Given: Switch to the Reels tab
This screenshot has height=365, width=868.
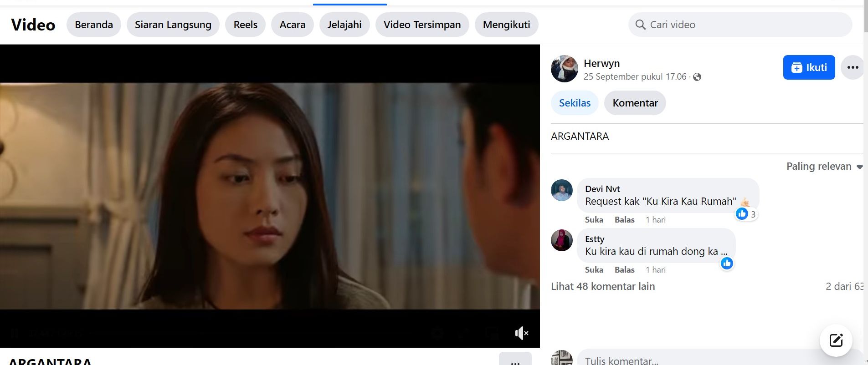Looking at the screenshot, I should pos(246,25).
